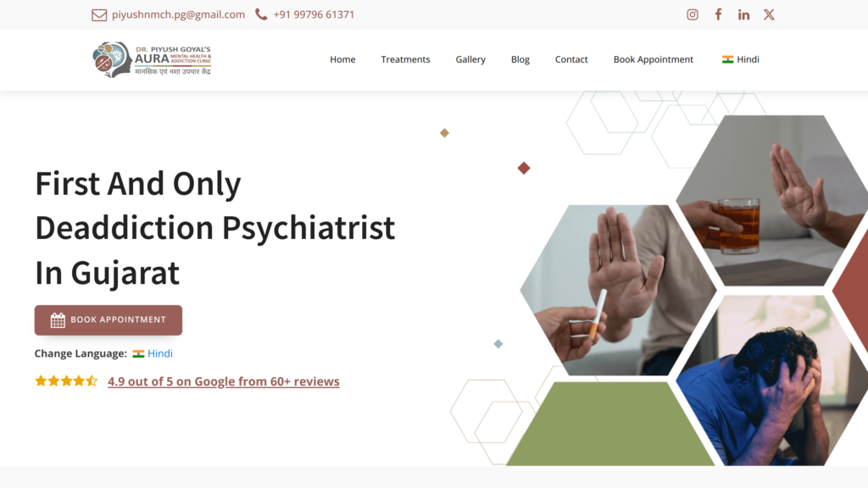Open the Gallery page

(470, 59)
